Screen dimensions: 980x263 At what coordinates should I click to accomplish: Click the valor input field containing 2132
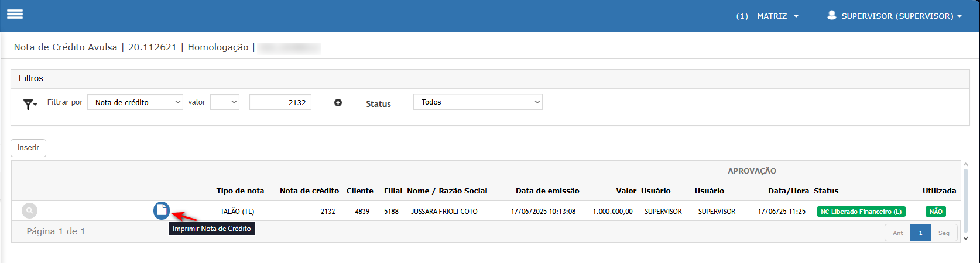280,102
